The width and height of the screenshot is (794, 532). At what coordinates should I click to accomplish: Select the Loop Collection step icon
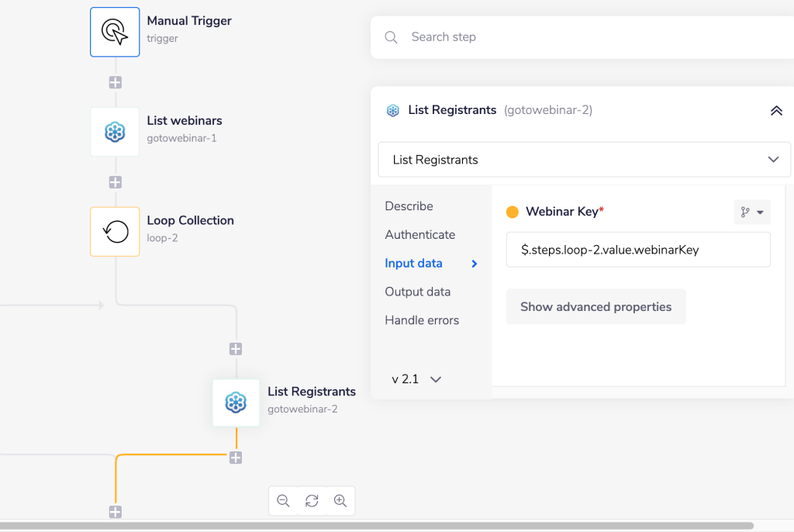115,231
